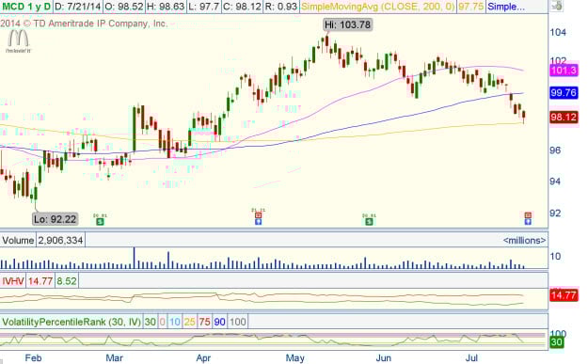Click the red 98.12 last price label
The height and width of the screenshot is (364, 588).
click(564, 118)
